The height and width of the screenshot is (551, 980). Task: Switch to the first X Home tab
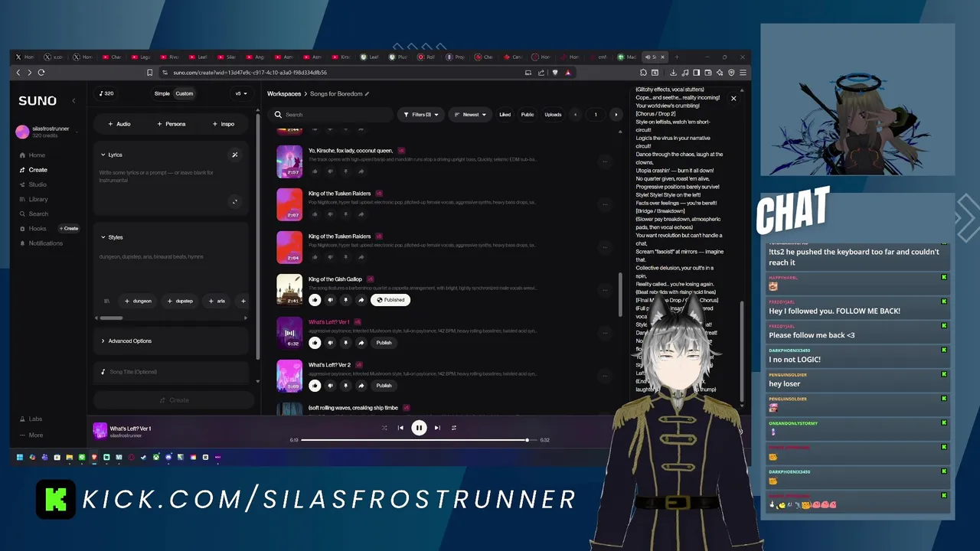click(x=25, y=57)
